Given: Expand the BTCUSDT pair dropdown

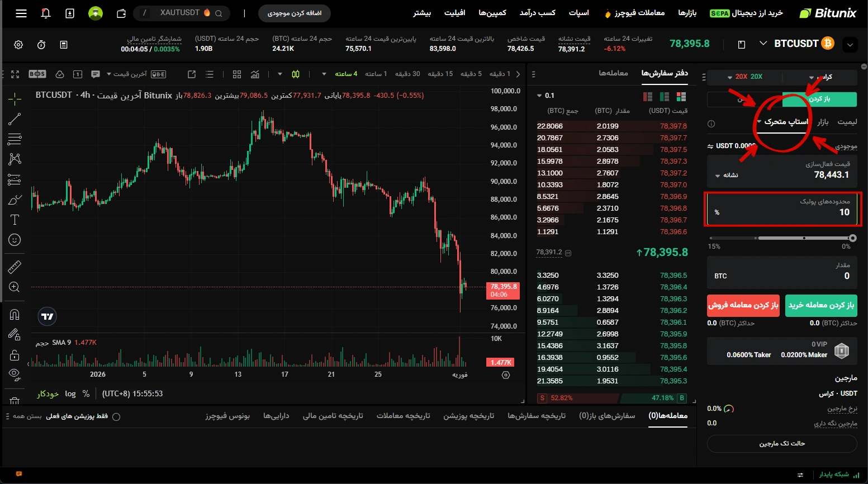Looking at the screenshot, I should [x=763, y=44].
